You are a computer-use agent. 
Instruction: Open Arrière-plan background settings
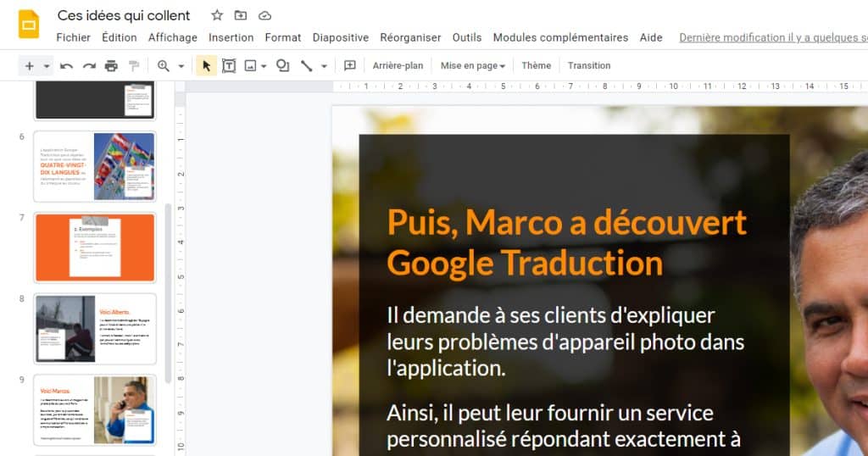[398, 66]
